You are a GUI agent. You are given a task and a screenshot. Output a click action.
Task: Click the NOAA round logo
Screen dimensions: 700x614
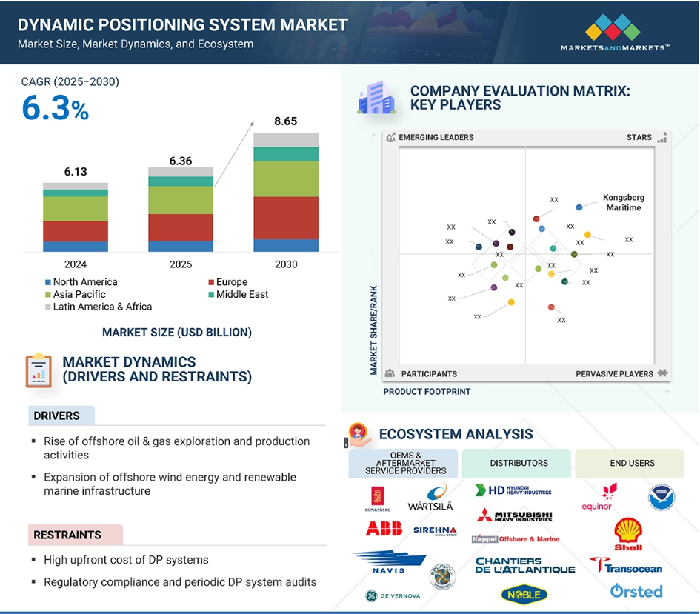pyautogui.click(x=661, y=497)
